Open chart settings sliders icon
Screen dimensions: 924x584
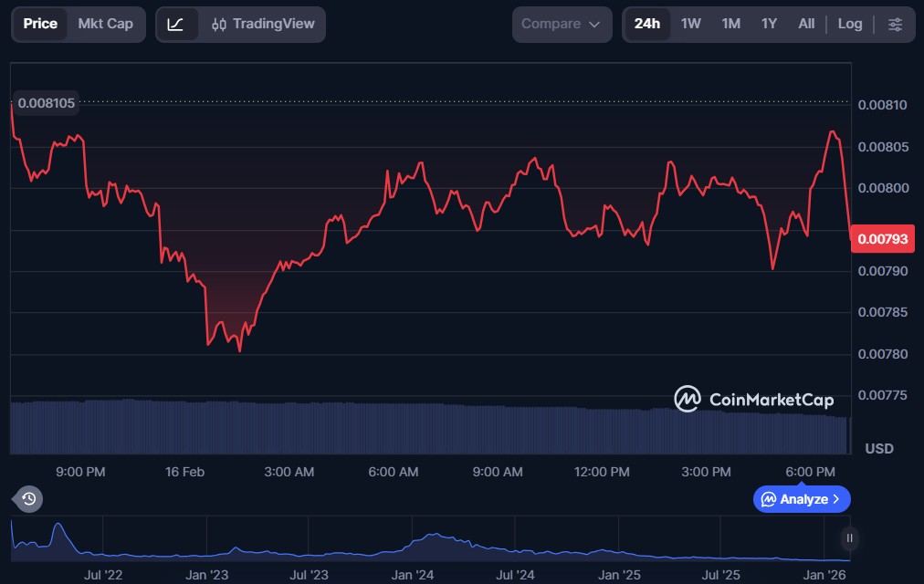895,24
